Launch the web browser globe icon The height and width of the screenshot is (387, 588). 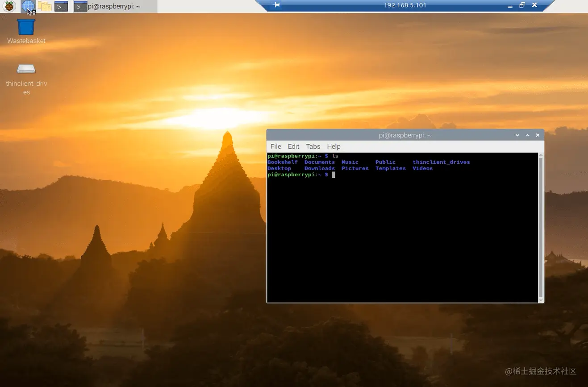(x=28, y=6)
